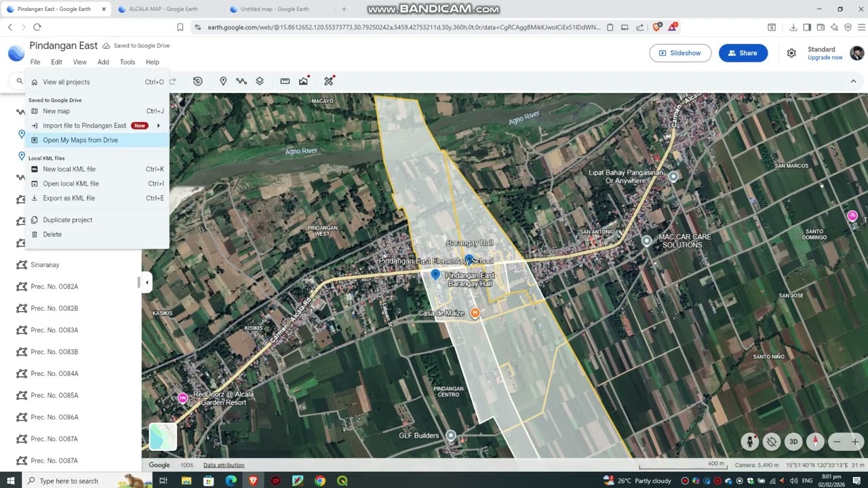Zoom out with the minus button
The image size is (868, 488).
[x=837, y=442]
